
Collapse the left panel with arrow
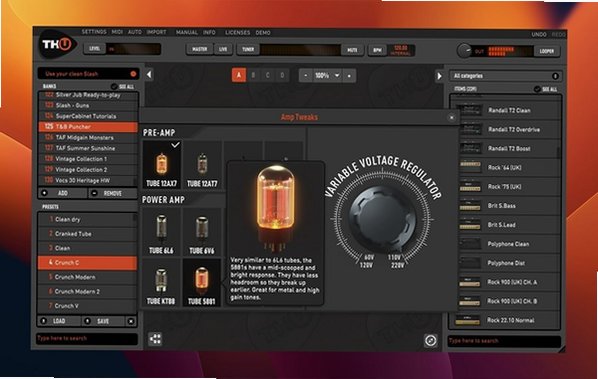pyautogui.click(x=150, y=75)
